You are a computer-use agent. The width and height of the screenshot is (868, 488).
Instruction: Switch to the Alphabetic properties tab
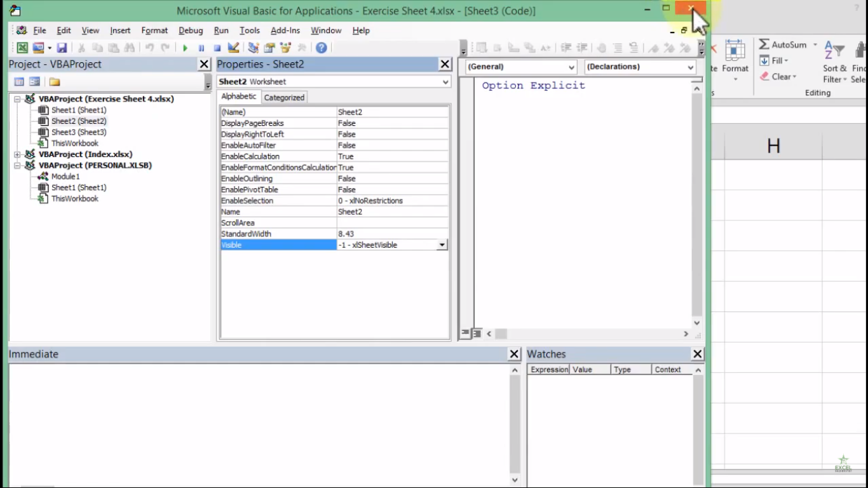(239, 97)
